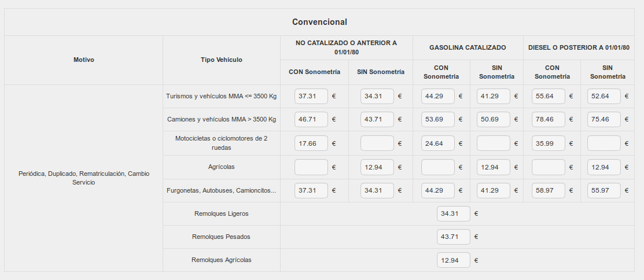Image resolution: width=644 pixels, height=280 pixels.
Task: Select Camiones GASOLINA CATALIZADO CON Sonometría field 53.69
Action: [x=438, y=119]
